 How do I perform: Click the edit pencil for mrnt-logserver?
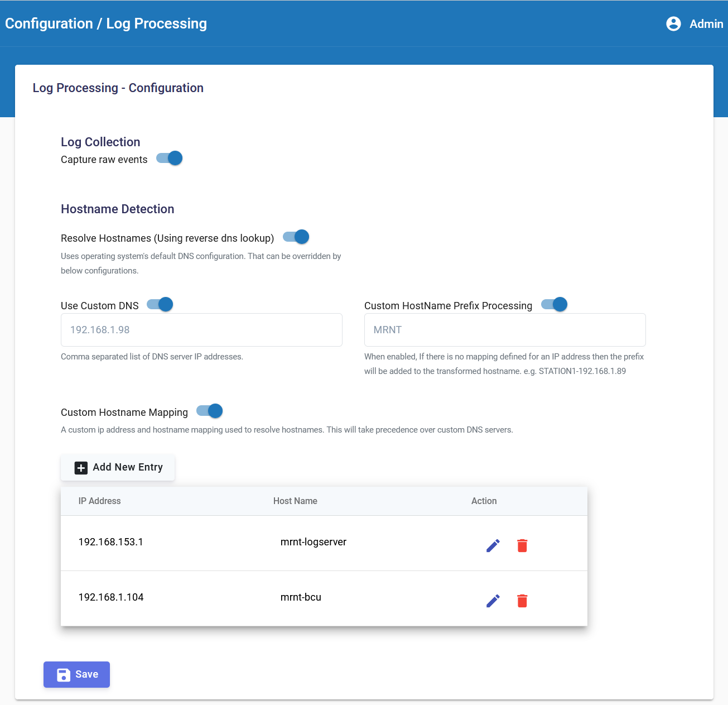(493, 545)
